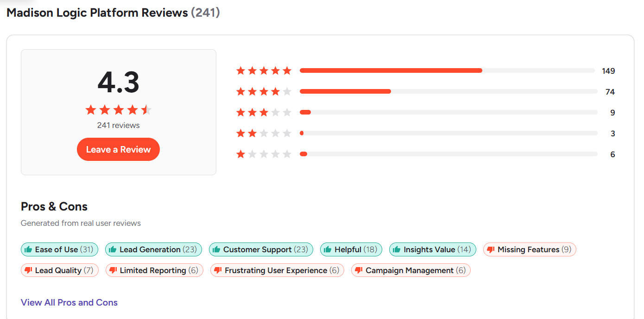Click the 149 five-star review count
The width and height of the screenshot is (644, 319).
608,71
